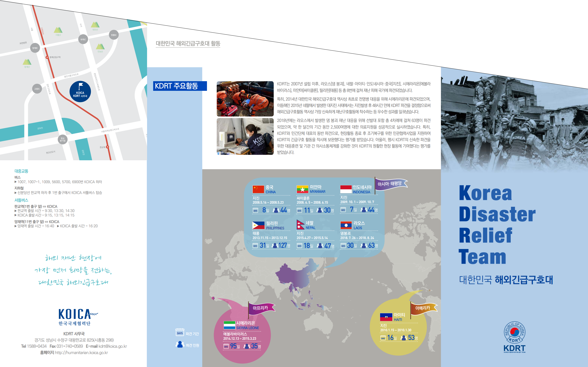Viewport: 588px width, 367px height.
Task: Click the Philippines flag icon
Action: (258, 226)
